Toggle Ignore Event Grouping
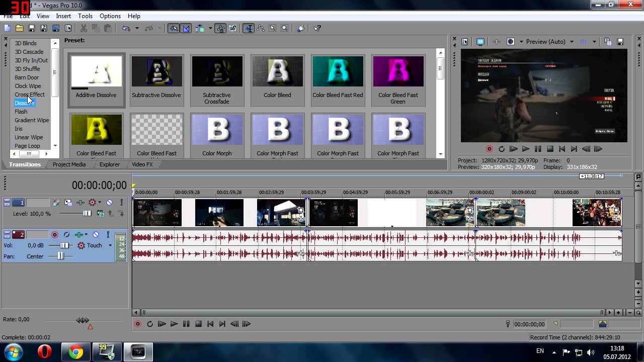 click(233, 29)
